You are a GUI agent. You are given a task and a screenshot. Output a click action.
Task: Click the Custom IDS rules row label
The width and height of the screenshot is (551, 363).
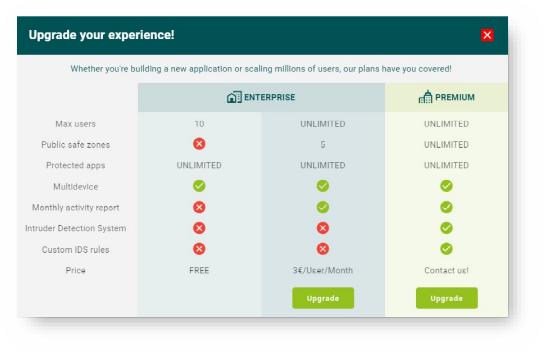pos(76,249)
